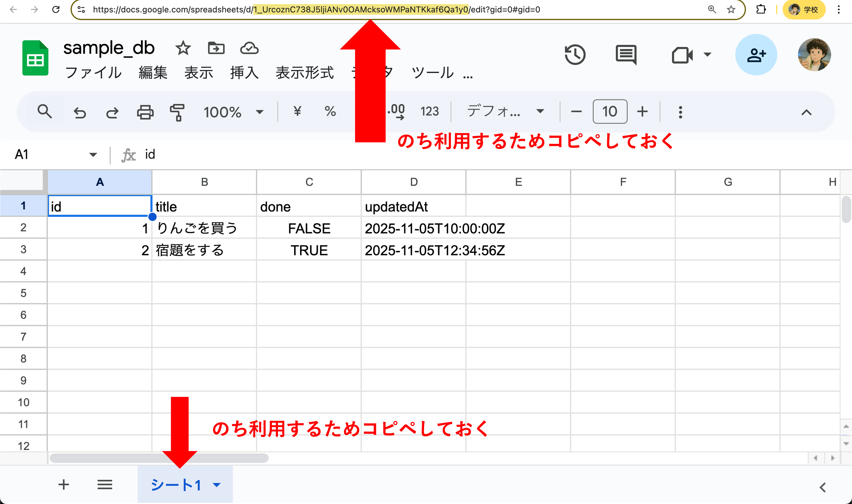This screenshot has height=504, width=852.
Task: Open the 表示 menu
Action: click(x=199, y=73)
